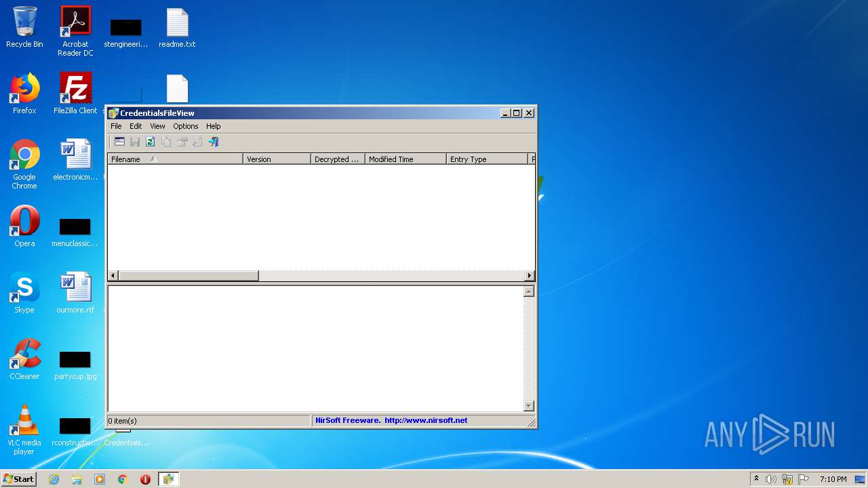This screenshot has height=488, width=868.
Task: Select the Recycle Bin desktop icon
Action: 24,27
